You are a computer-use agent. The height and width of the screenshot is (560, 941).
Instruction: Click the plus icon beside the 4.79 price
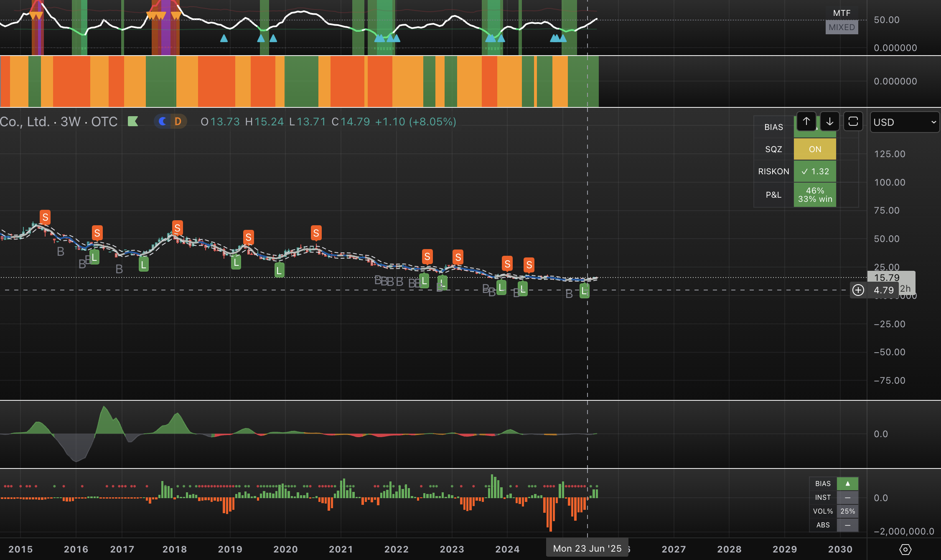858,290
